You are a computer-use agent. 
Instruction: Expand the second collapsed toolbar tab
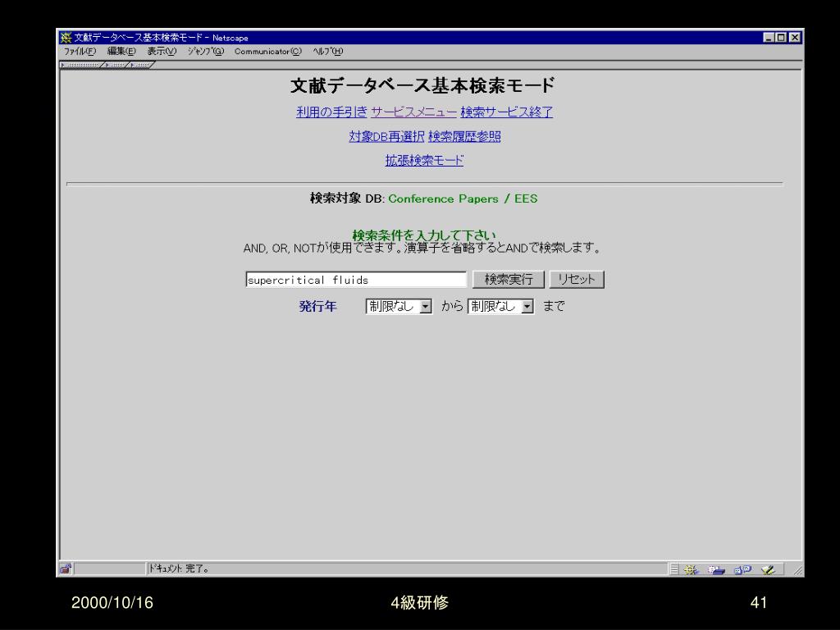pos(116,65)
